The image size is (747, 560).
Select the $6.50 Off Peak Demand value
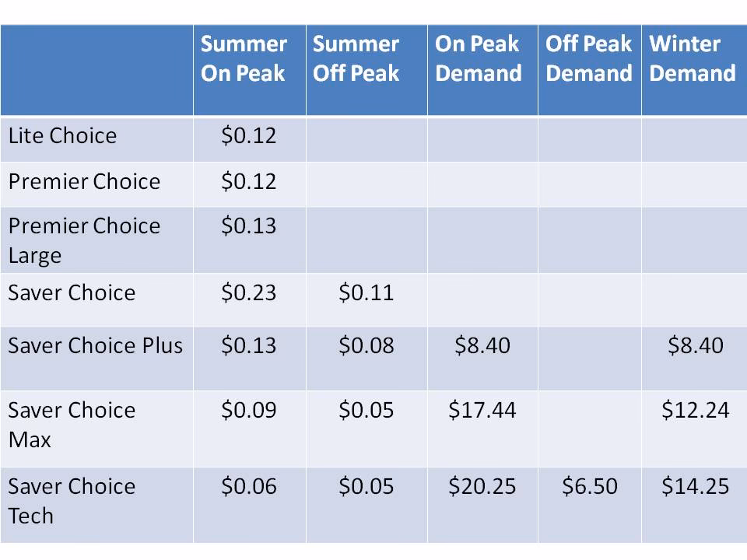coord(589,486)
